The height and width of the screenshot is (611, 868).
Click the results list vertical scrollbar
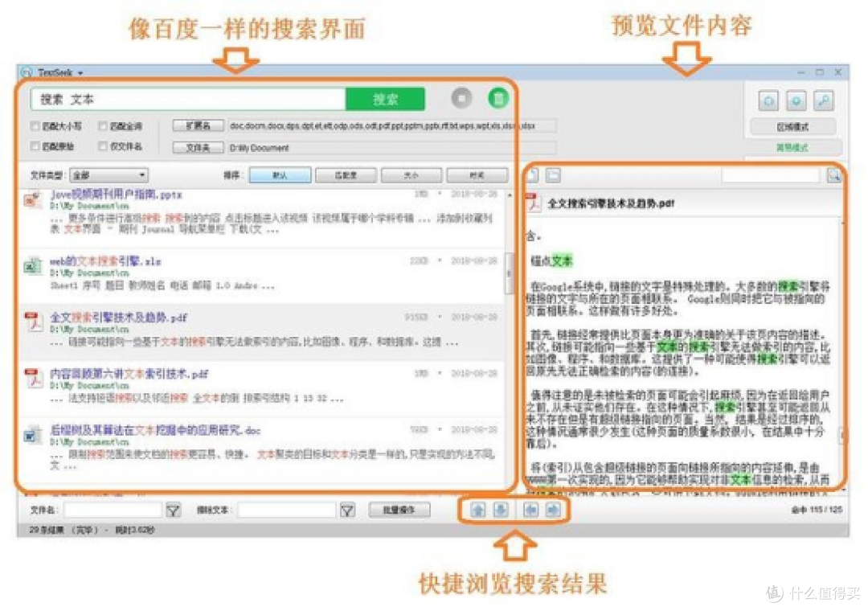point(510,272)
